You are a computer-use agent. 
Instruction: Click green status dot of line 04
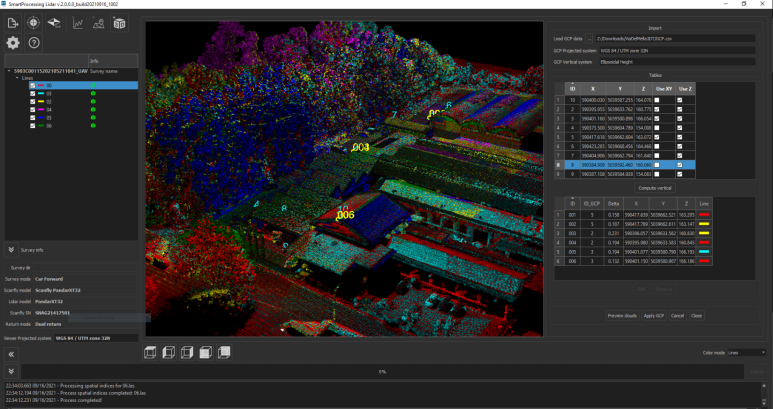tap(93, 109)
